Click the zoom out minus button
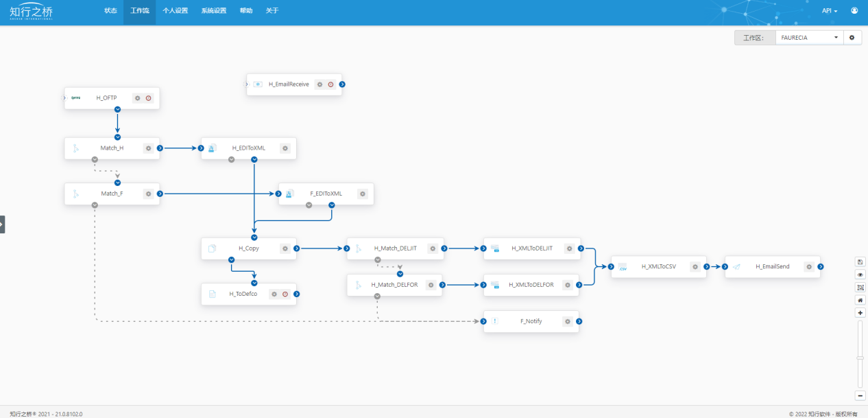This screenshot has width=868, height=418. point(860,395)
